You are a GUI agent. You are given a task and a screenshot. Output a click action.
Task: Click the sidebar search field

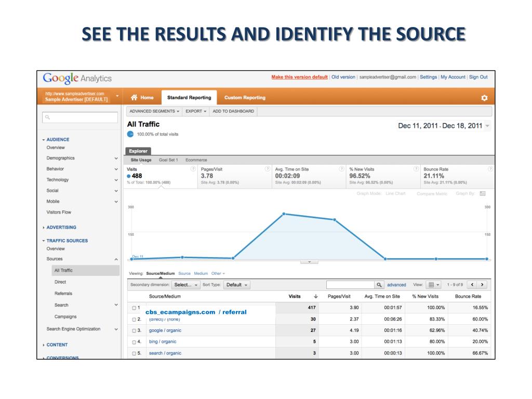click(80, 117)
